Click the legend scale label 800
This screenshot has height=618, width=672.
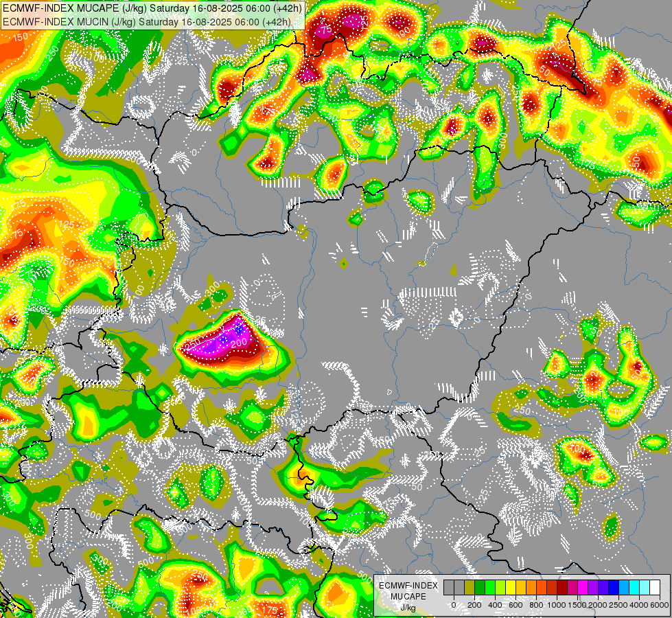coord(536,605)
